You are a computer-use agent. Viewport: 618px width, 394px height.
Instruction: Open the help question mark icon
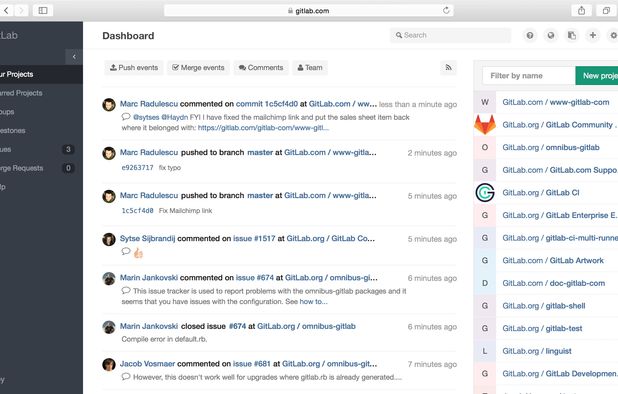(530, 35)
